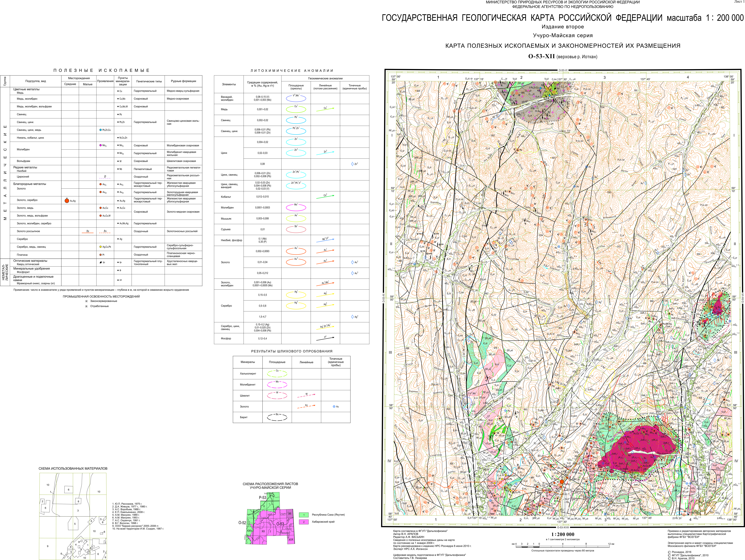Click the dashed orange Au placer-sampling arrow

point(307,407)
